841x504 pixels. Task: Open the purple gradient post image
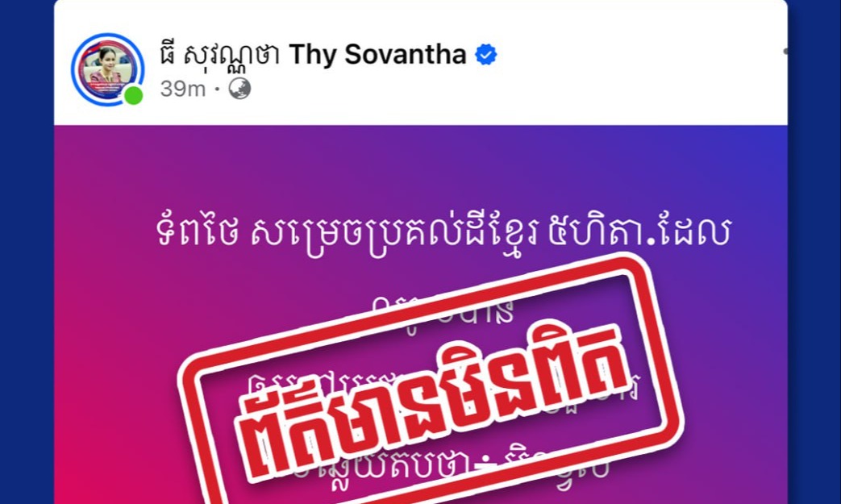pyautogui.click(x=421, y=314)
